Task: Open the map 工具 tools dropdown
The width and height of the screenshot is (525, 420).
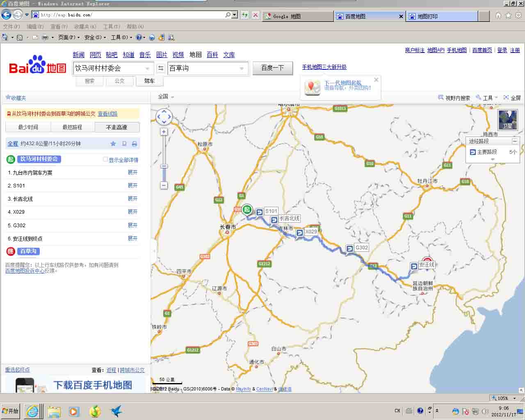Action: pos(487,98)
